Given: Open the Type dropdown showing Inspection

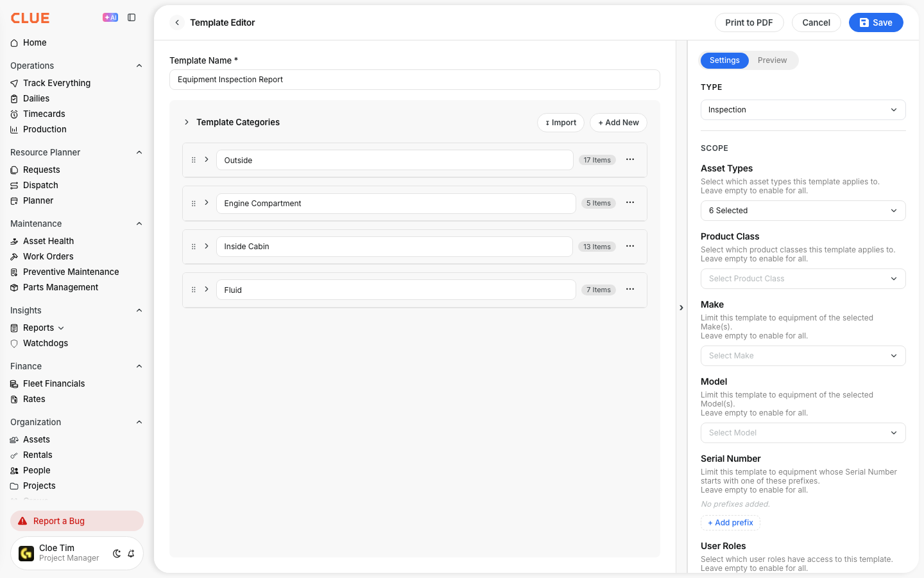Looking at the screenshot, I should click(803, 110).
